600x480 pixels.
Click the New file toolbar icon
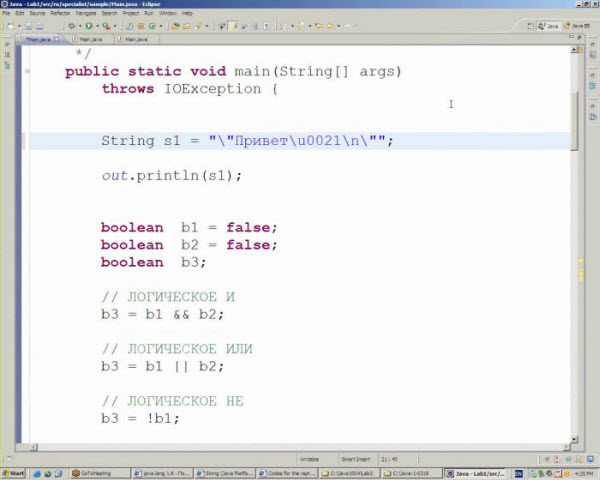(8, 25)
